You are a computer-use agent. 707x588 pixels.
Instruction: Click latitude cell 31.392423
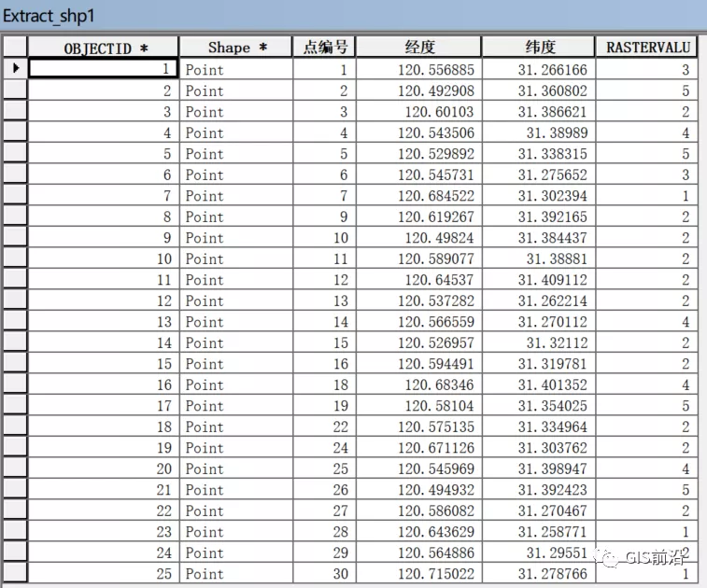pyautogui.click(x=539, y=489)
